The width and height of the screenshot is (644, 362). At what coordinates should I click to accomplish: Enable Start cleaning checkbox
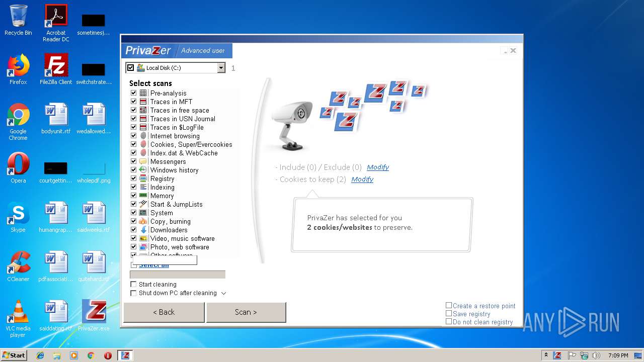[x=133, y=285]
